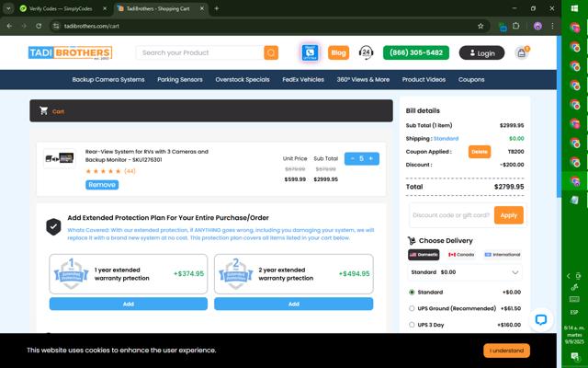The image size is (588, 368).
Task: Click the ESP language indicator
Action: coord(574,312)
